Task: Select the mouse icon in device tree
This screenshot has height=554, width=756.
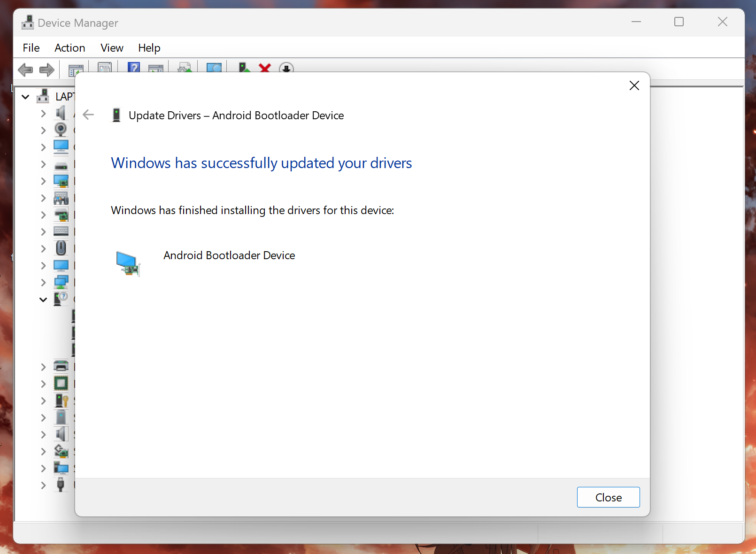Action: 61,248
